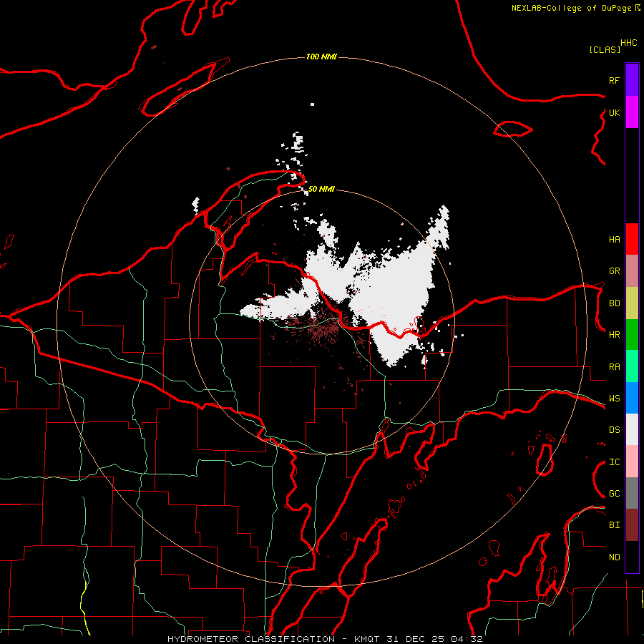This screenshot has width=644, height=644.
Task: Click the HYDROMETEOR CLASSIFICATION title text
Action: point(251,639)
